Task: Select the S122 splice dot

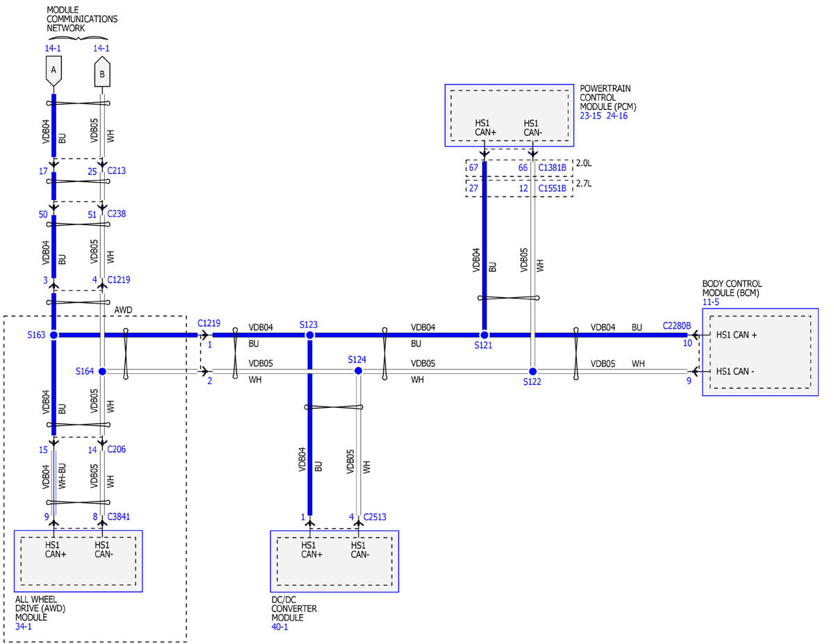Action: tap(532, 372)
